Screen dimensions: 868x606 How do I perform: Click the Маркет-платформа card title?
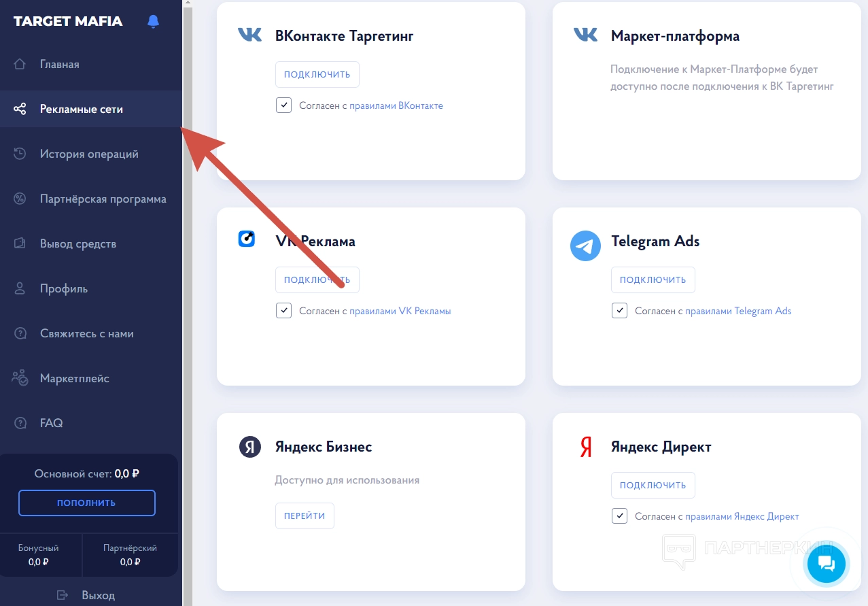point(675,36)
